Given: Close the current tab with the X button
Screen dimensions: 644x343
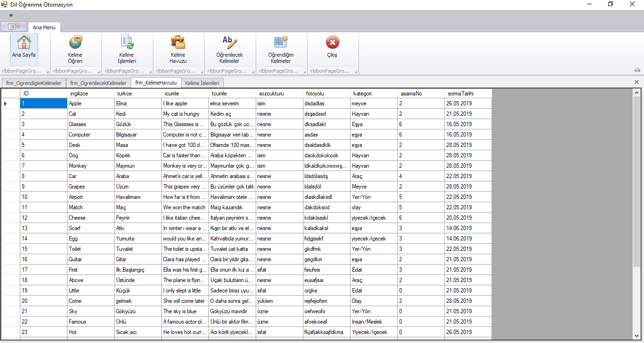Looking at the screenshot, I should click(x=637, y=82).
